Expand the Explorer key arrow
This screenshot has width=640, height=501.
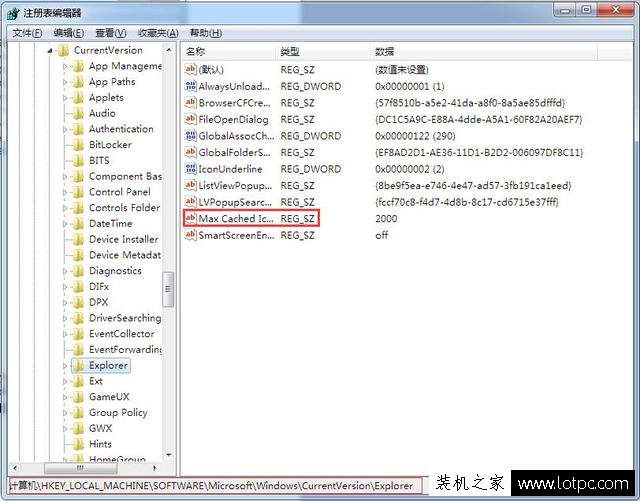pos(65,366)
